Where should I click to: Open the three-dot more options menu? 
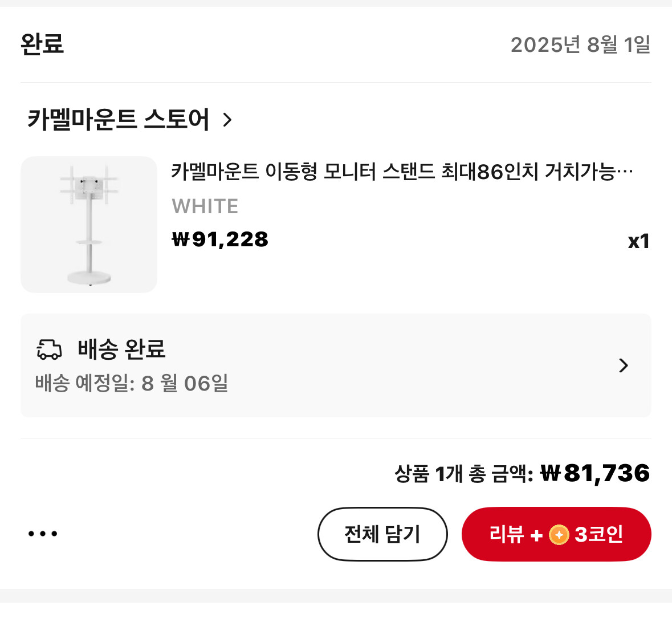tap(42, 534)
